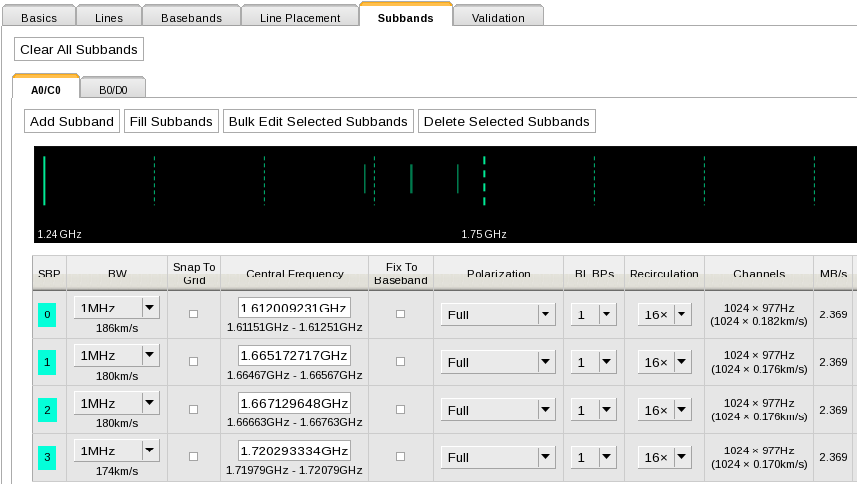Switch to the B0/D0 baseband tab
This screenshot has width=857, height=484.
pos(113,90)
